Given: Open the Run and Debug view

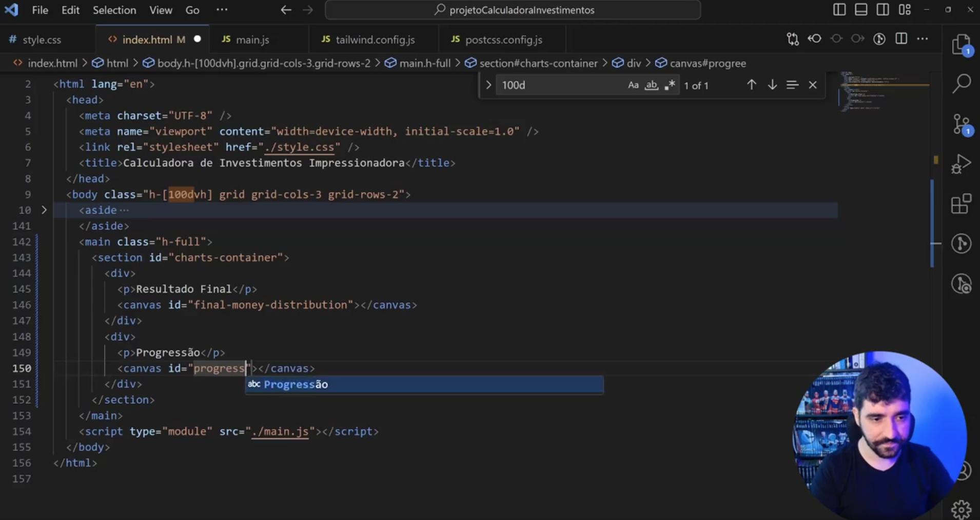Looking at the screenshot, I should pos(961,163).
